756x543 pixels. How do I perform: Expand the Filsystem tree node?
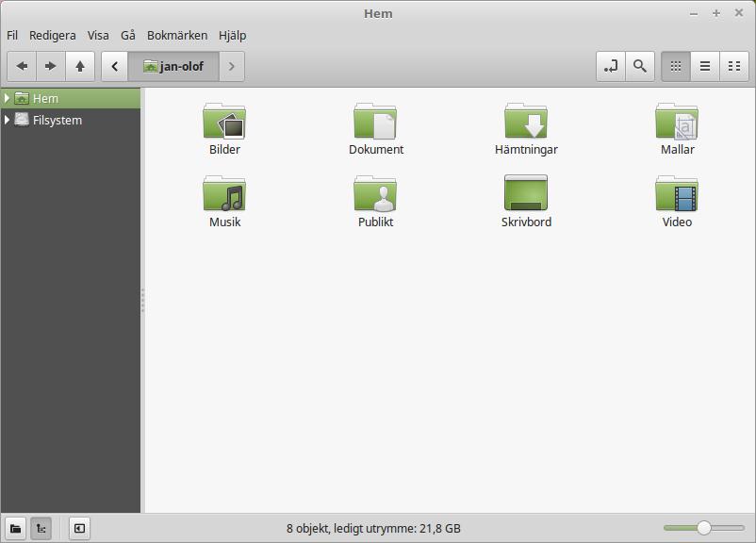click(7, 120)
